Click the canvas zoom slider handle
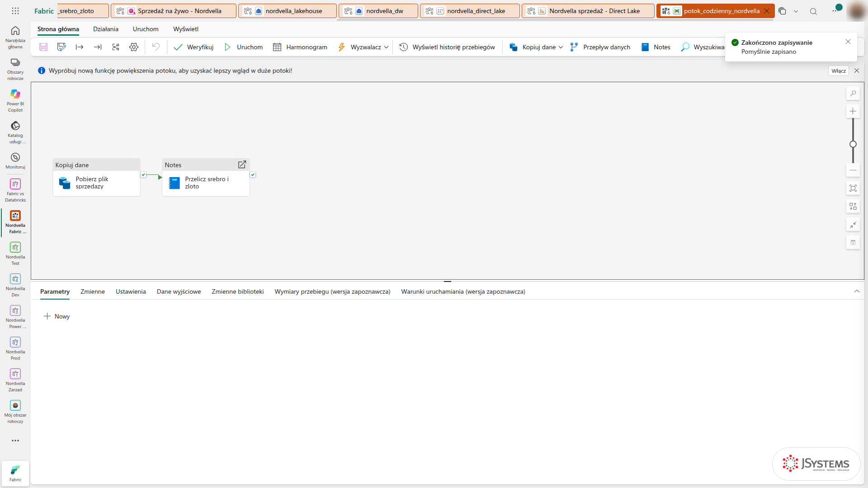This screenshot has width=868, height=488. (x=853, y=144)
